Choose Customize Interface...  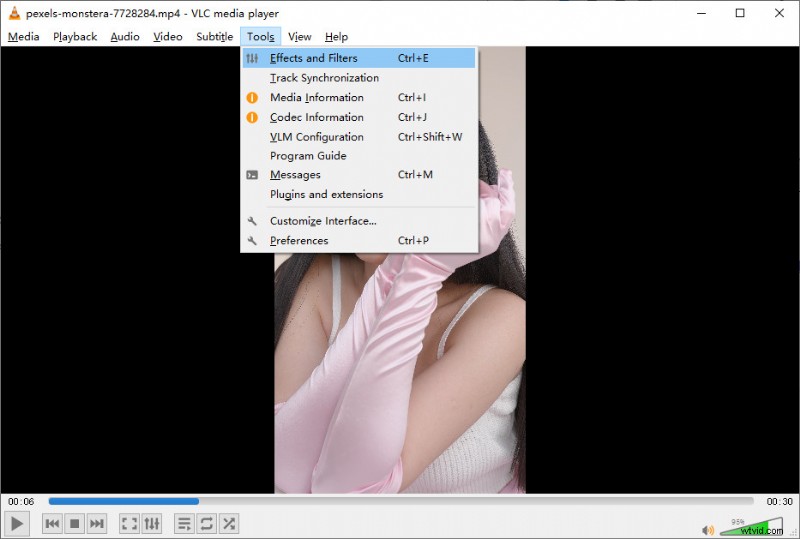[359, 221]
